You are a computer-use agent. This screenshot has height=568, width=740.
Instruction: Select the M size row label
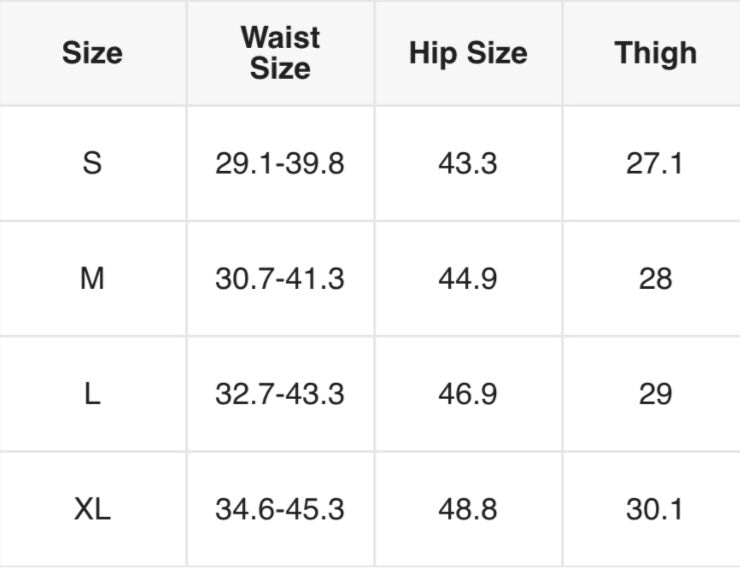pos(92,279)
